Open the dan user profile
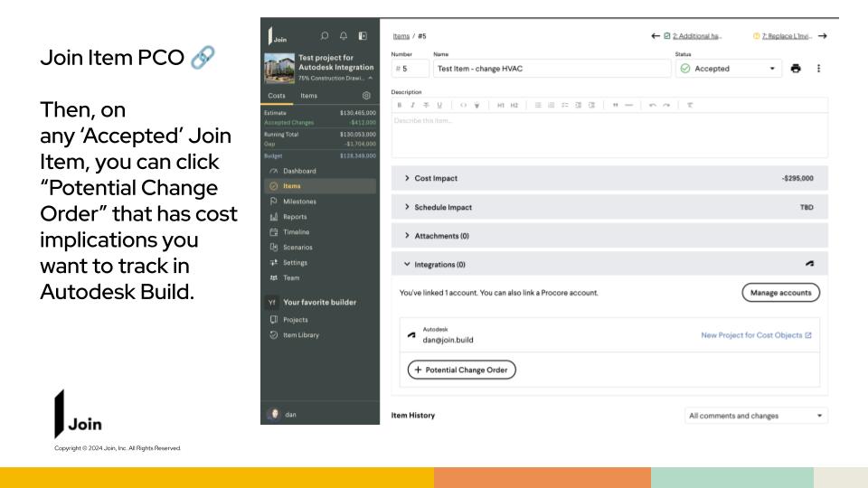 [282, 414]
